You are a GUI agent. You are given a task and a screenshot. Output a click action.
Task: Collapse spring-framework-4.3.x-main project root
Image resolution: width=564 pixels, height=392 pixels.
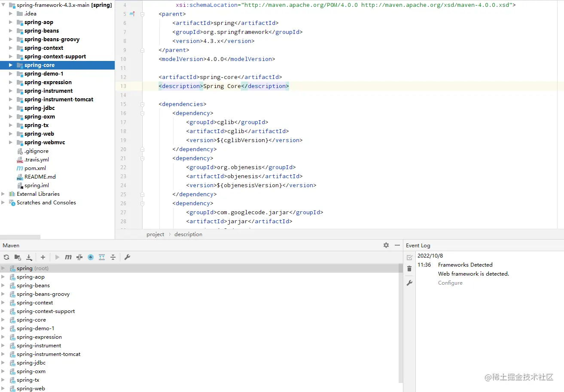pyautogui.click(x=3, y=5)
